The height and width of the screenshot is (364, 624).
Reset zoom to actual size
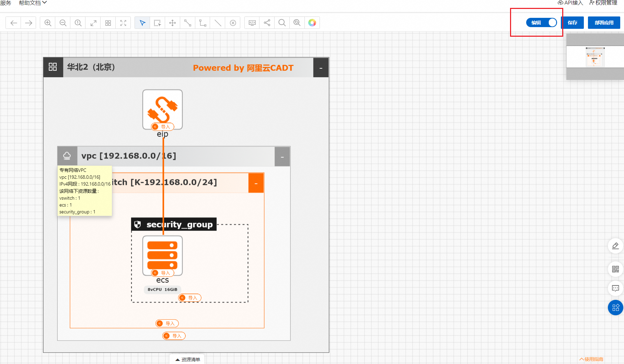point(78,23)
